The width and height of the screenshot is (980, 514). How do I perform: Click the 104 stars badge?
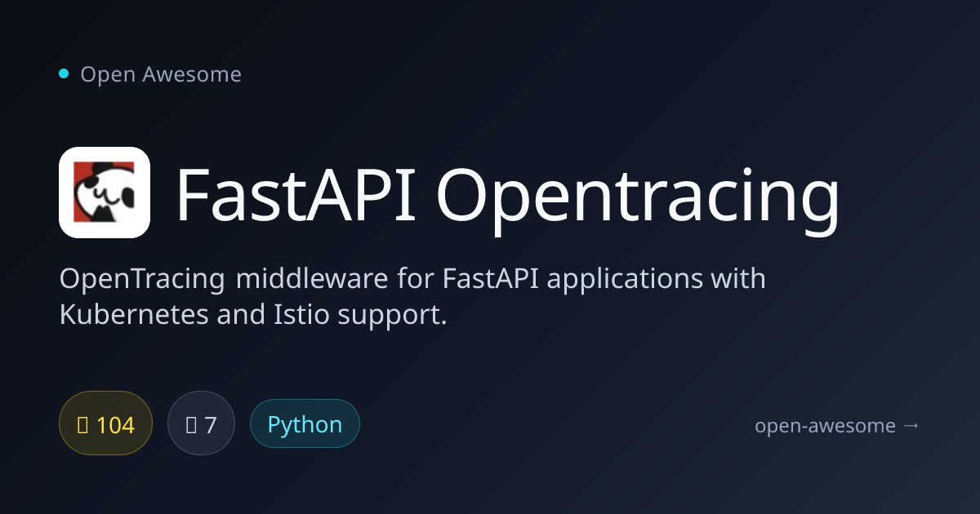point(106,423)
